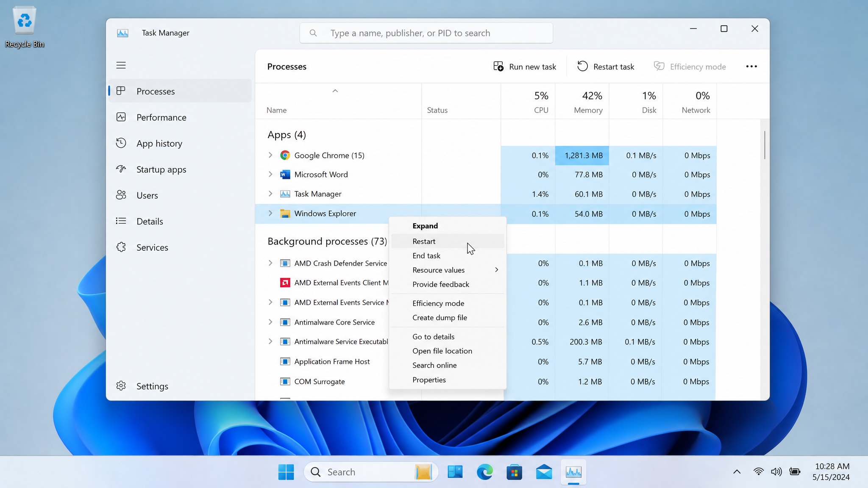This screenshot has height=488, width=868.
Task: Expand the Task Manager process group
Action: [270, 194]
